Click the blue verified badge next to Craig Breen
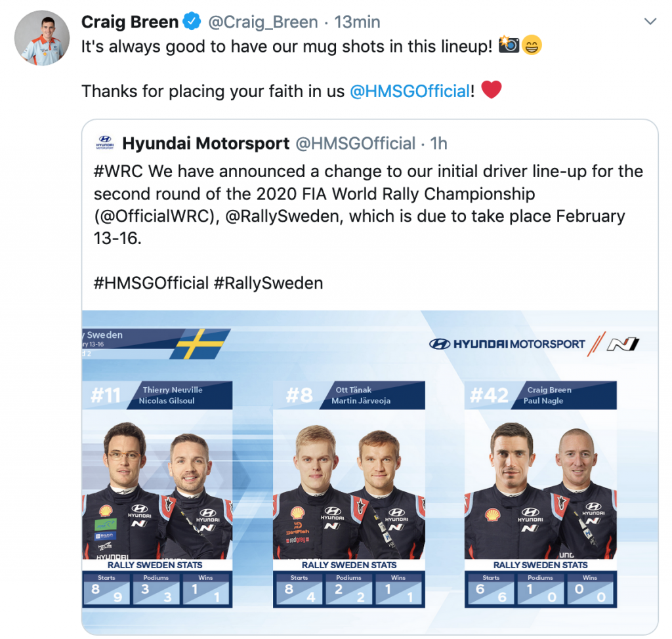 (192, 22)
